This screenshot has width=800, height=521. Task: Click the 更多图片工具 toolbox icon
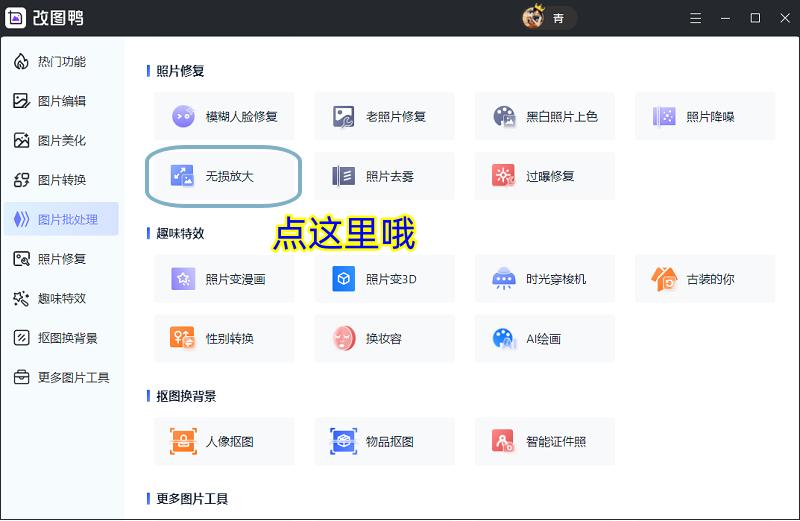pyautogui.click(x=21, y=377)
